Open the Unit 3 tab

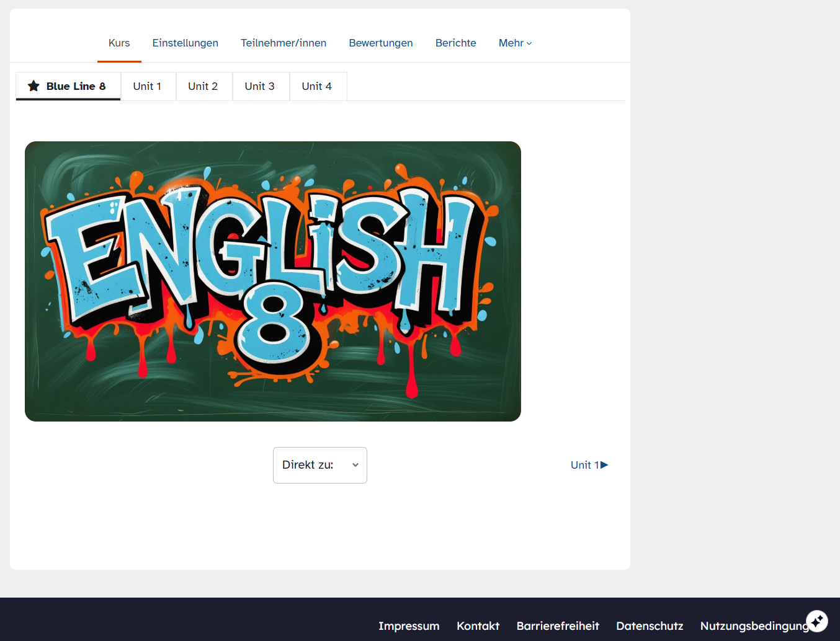259,86
